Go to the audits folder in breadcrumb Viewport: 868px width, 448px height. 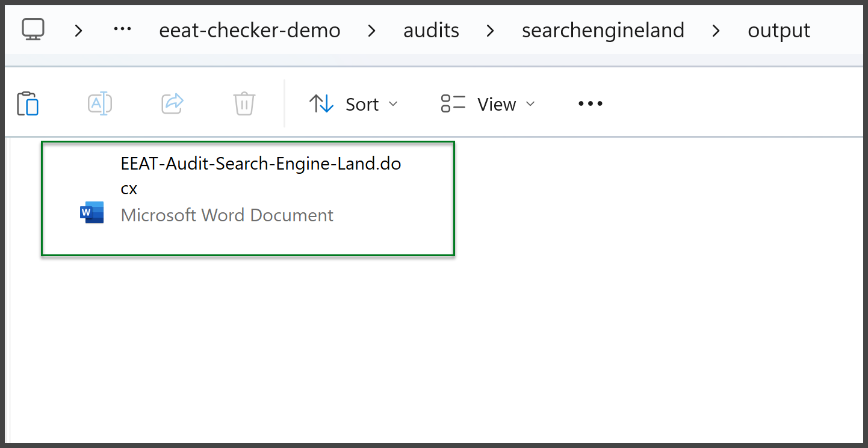coord(431,30)
